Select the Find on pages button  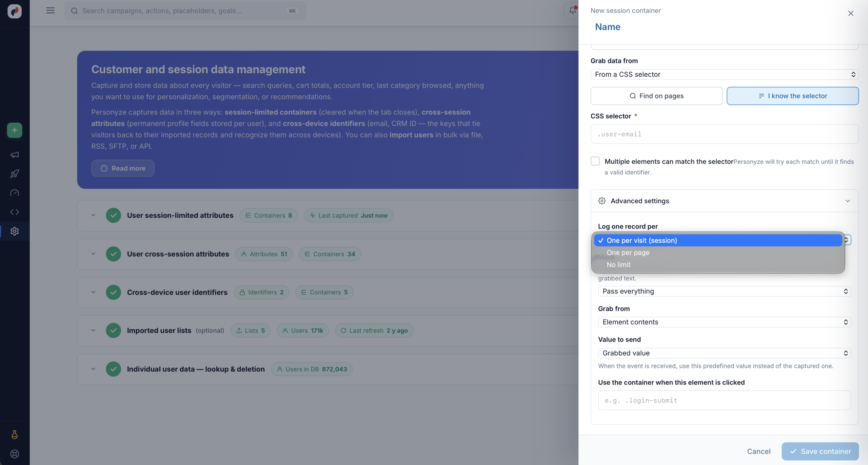(x=656, y=96)
